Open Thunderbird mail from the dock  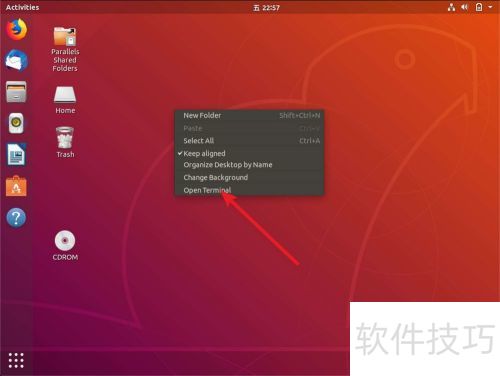coord(16,60)
